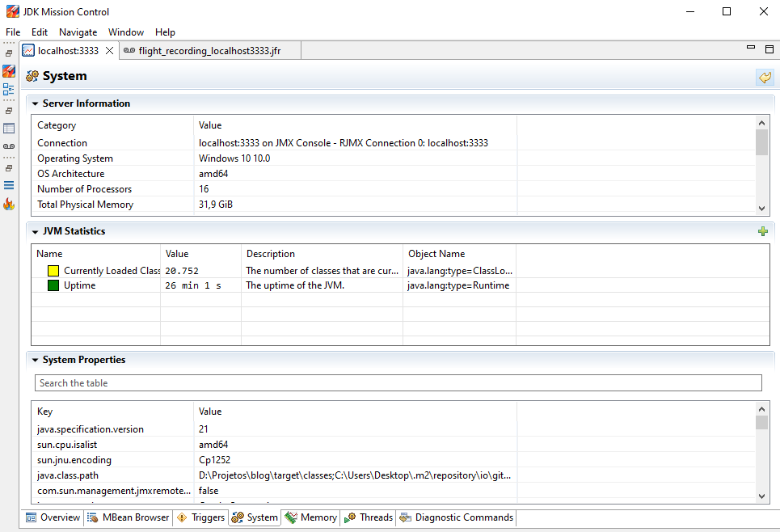Open the Window menu
This screenshot has height=532, width=780.
click(126, 32)
